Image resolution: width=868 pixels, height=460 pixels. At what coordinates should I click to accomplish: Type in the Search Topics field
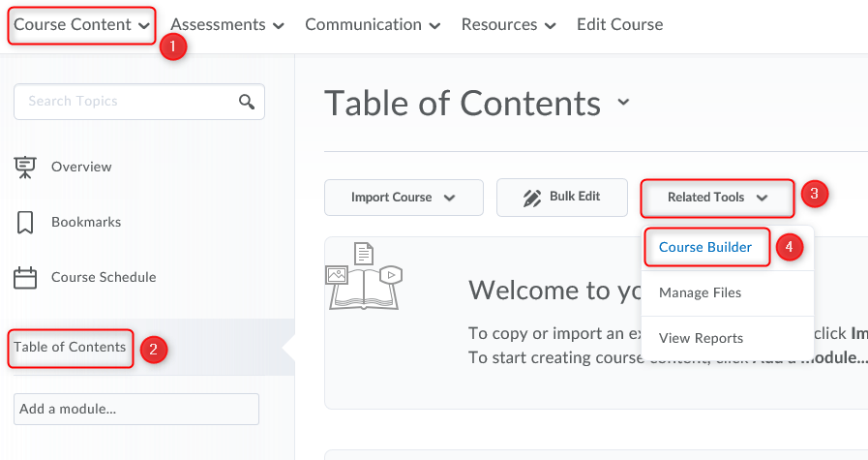tap(126, 102)
